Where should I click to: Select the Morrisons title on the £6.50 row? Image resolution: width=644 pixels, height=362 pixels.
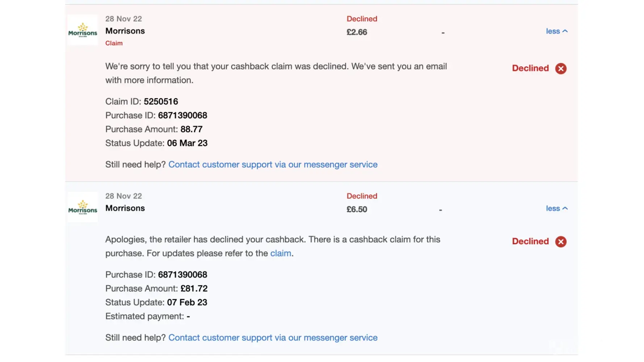125,208
